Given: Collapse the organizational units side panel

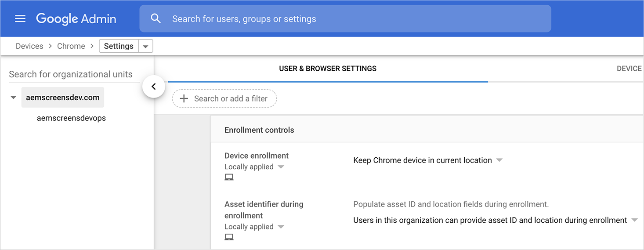Looking at the screenshot, I should (153, 87).
